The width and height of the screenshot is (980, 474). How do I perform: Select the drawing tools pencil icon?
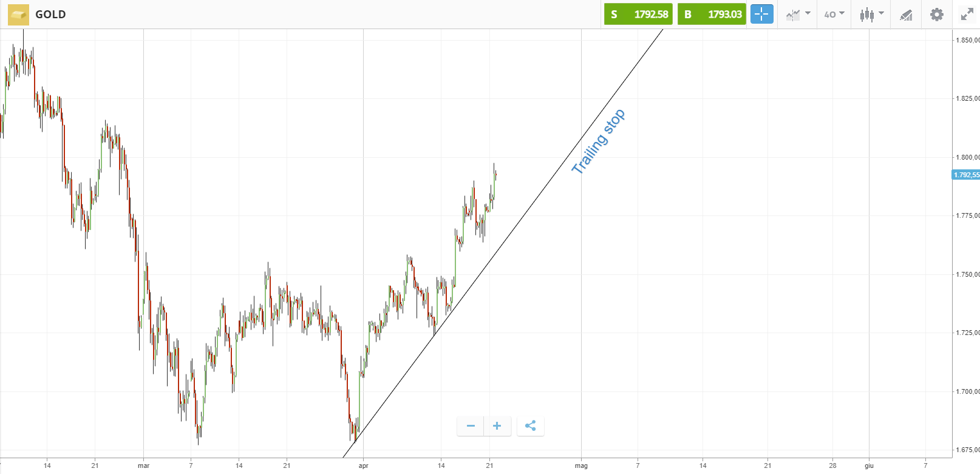[906, 14]
